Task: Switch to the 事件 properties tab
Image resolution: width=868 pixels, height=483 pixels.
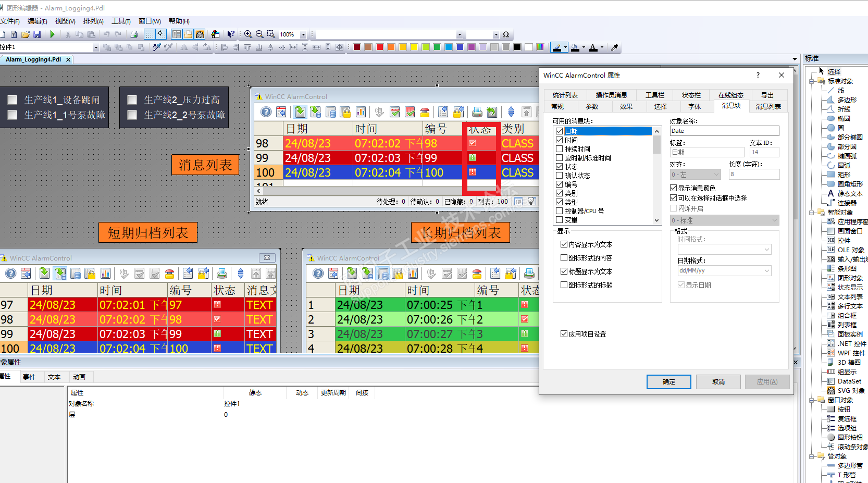Action: click(29, 377)
